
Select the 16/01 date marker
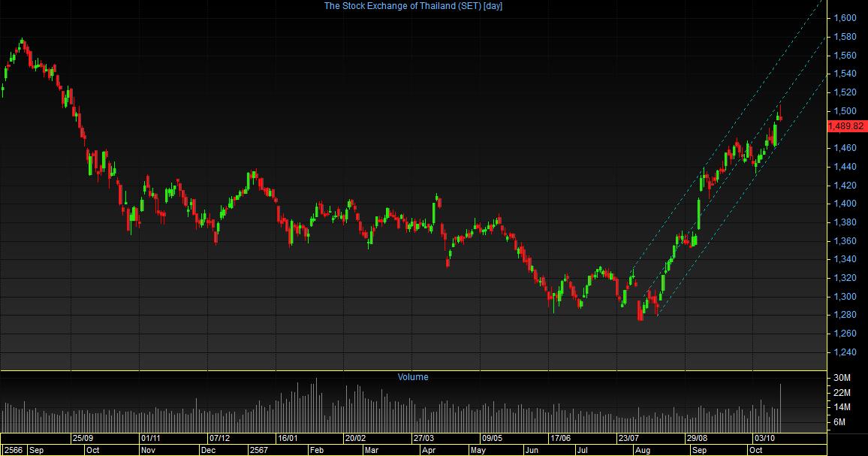[x=288, y=438]
